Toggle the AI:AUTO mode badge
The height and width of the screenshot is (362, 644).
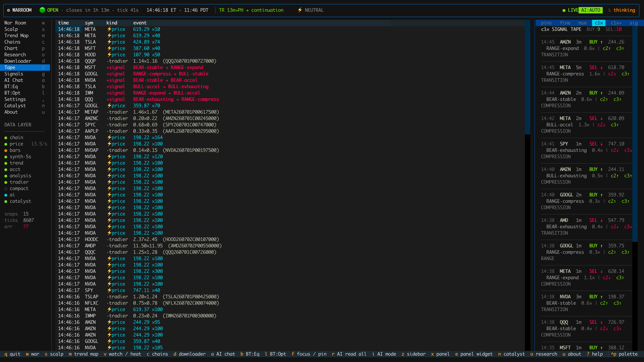click(591, 10)
